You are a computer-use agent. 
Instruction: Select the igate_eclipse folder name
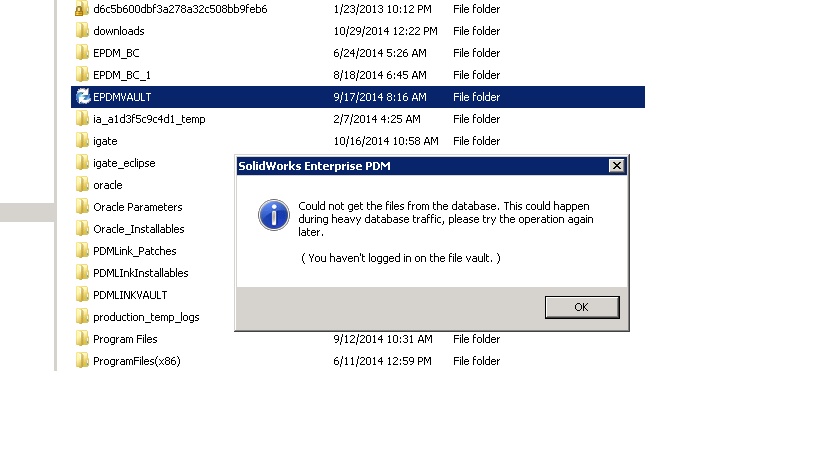124,163
